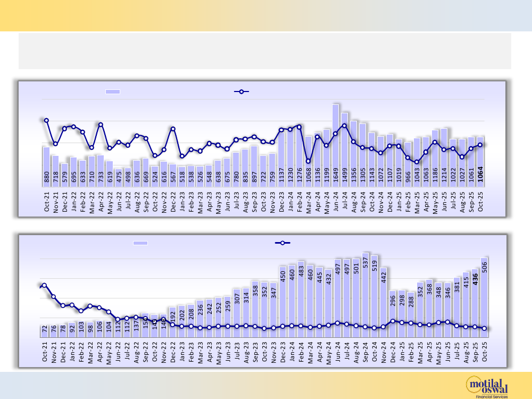Select the last line marker in bottom chart
Image resolution: width=532 pixels, height=399 pixels.
click(x=484, y=328)
